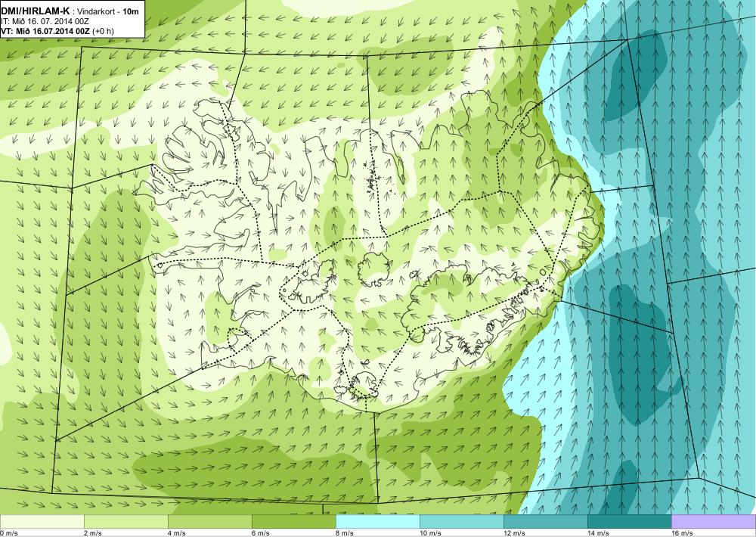Click the '4 m/s' legend label
This screenshot has height=537, width=756.
point(176,532)
